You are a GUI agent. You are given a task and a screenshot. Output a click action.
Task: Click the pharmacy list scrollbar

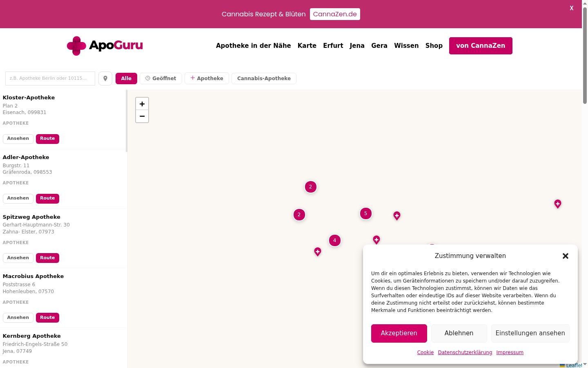(x=127, y=121)
